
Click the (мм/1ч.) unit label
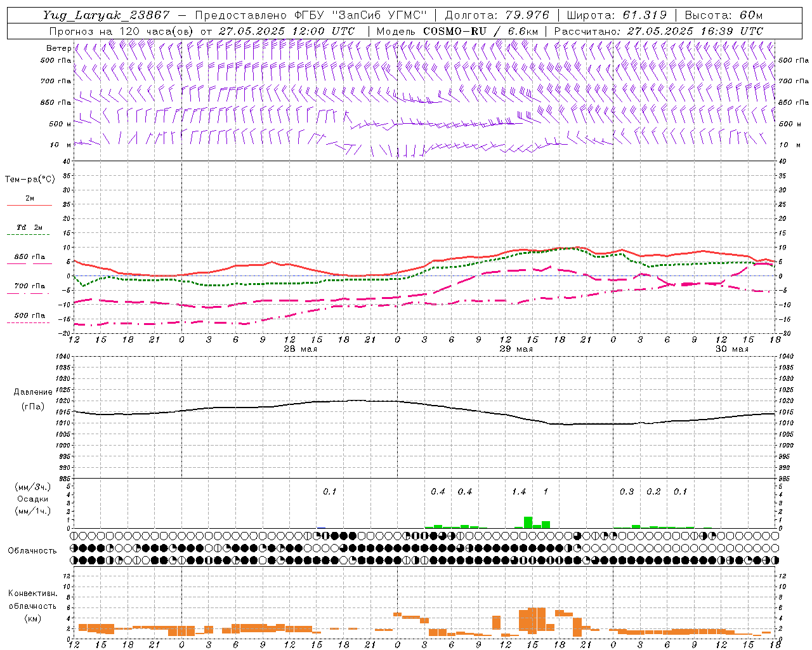(33, 511)
